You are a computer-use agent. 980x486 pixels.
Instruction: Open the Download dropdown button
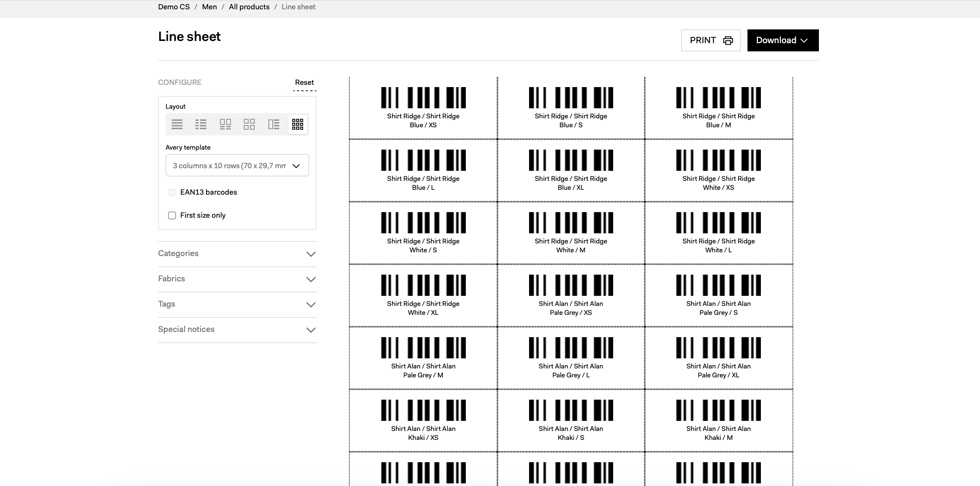tap(782, 40)
